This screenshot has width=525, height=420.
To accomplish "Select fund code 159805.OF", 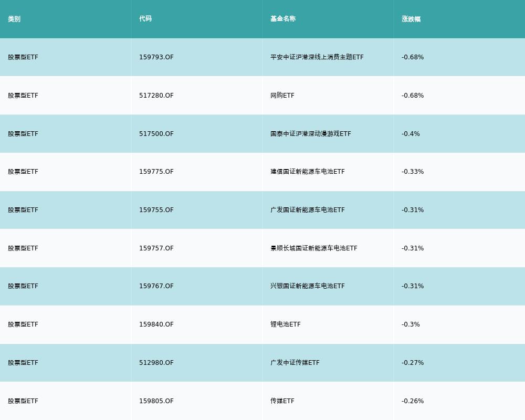I will point(156,401).
